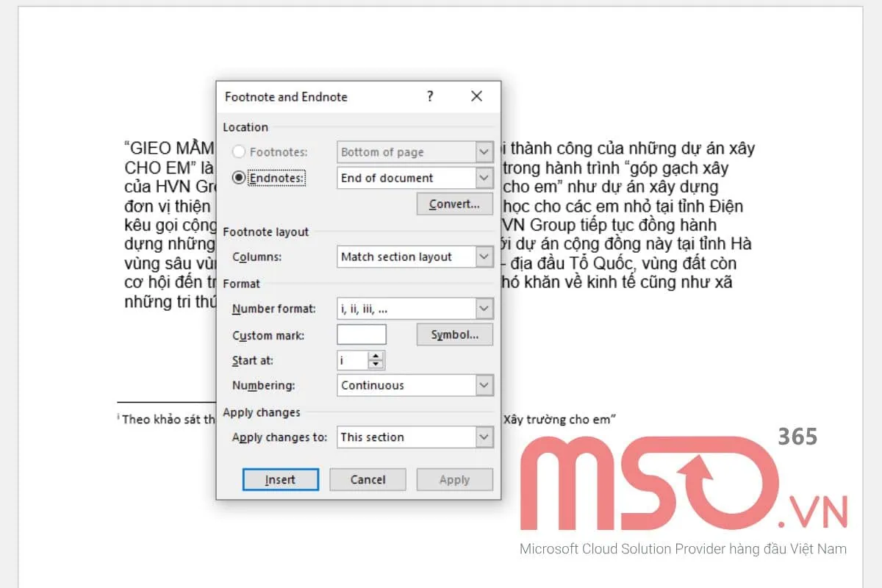Open the Number format dropdown

pos(484,309)
